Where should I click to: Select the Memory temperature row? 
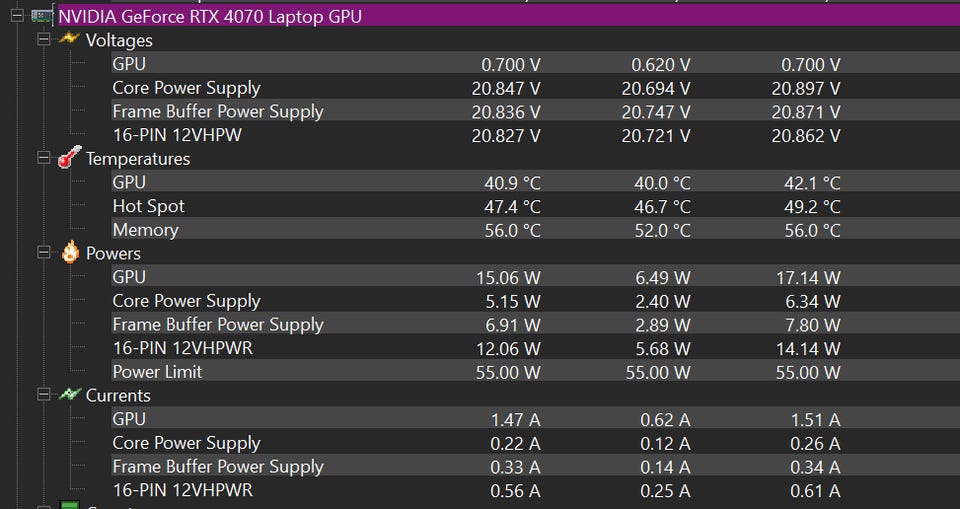click(536, 230)
